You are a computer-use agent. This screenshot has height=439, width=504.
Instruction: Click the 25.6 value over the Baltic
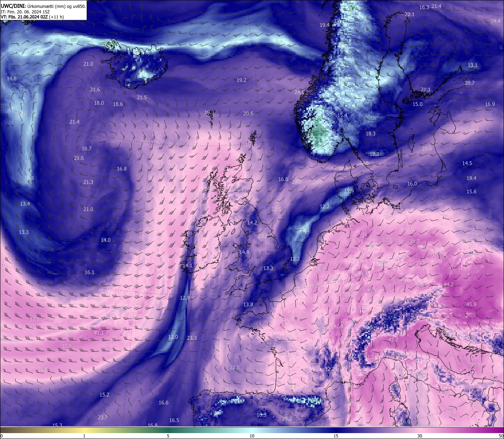pos(427,148)
